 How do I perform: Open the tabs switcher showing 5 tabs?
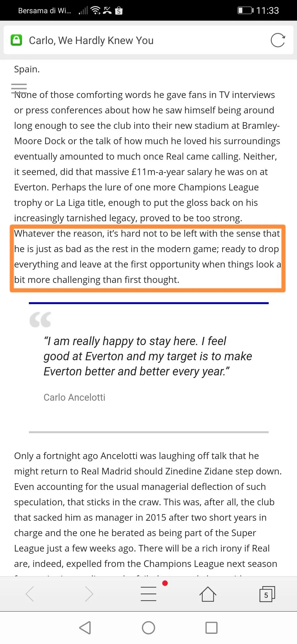[x=267, y=594]
